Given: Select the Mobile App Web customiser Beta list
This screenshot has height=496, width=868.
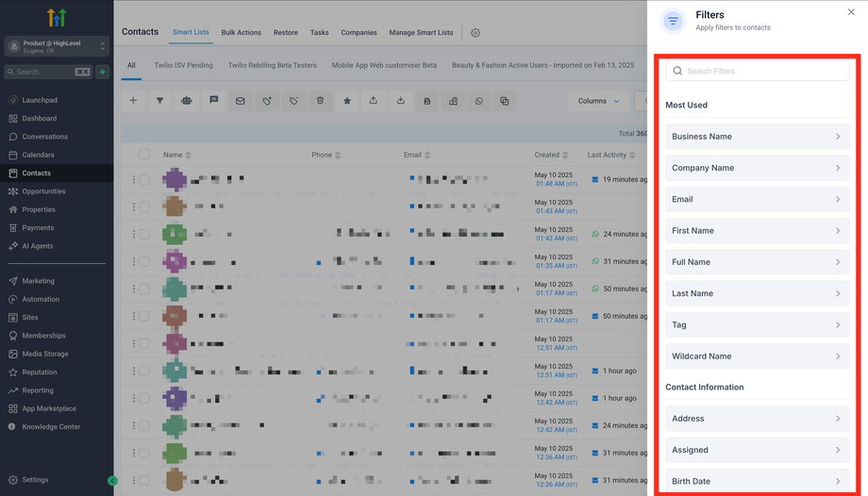Looking at the screenshot, I should [384, 65].
